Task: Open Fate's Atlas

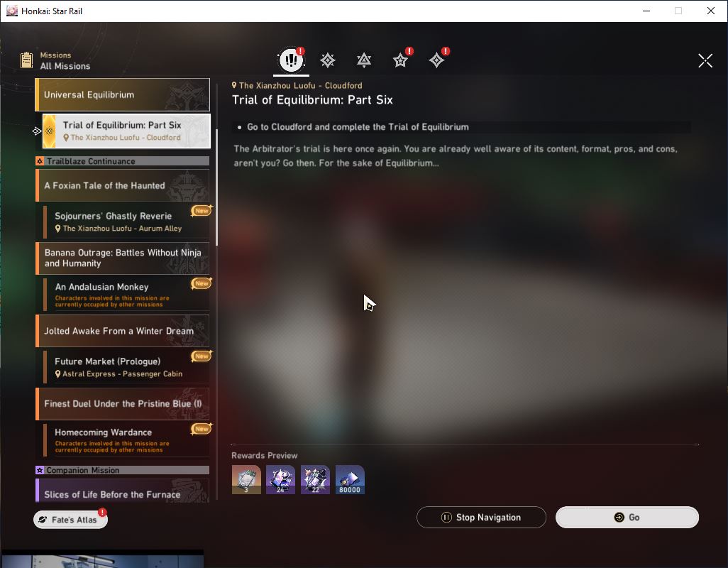Action: (x=70, y=519)
